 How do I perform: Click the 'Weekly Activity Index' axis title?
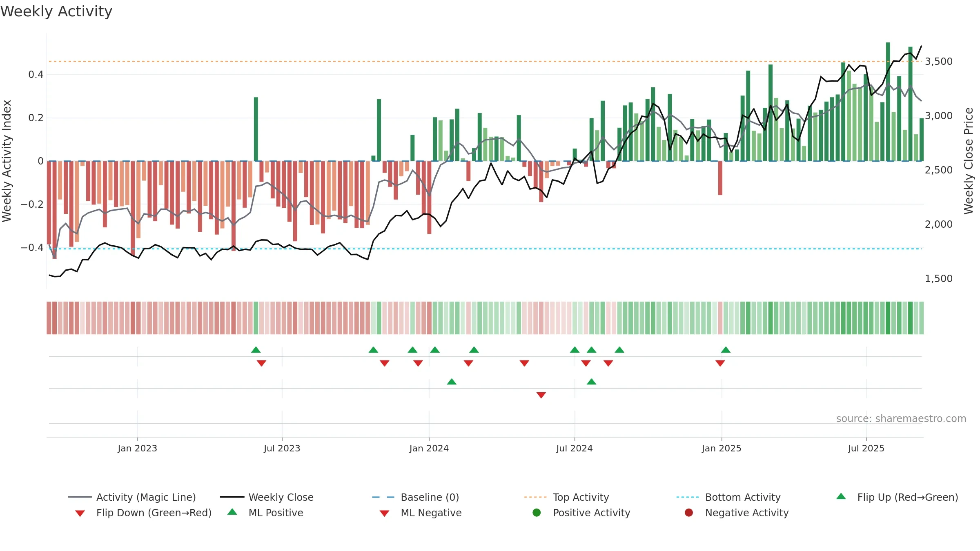pyautogui.click(x=7, y=161)
